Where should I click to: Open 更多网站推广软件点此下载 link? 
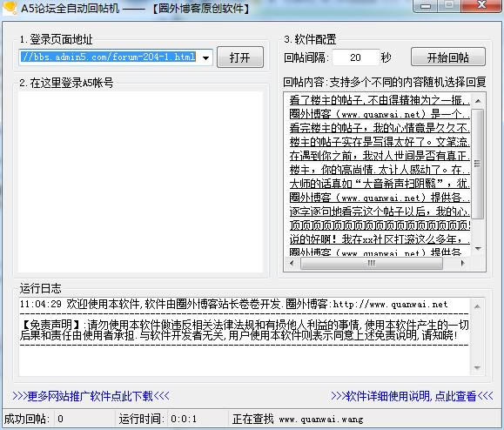pyautogui.click(x=91, y=396)
